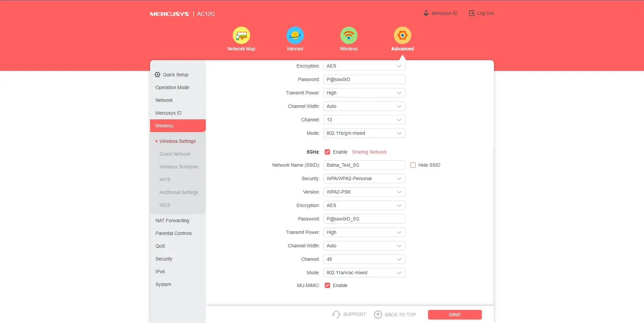Uncheck the MU-MIMO Enable checkbox

point(327,285)
